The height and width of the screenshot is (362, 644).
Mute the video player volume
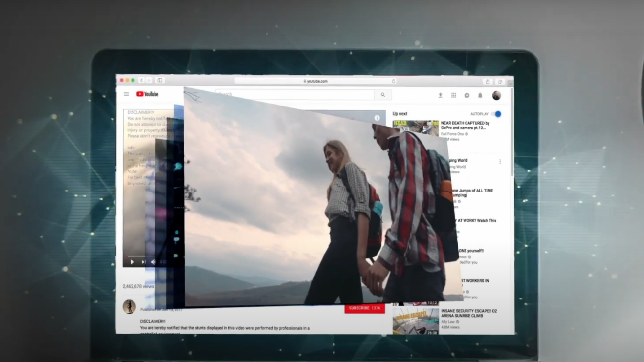click(x=154, y=262)
